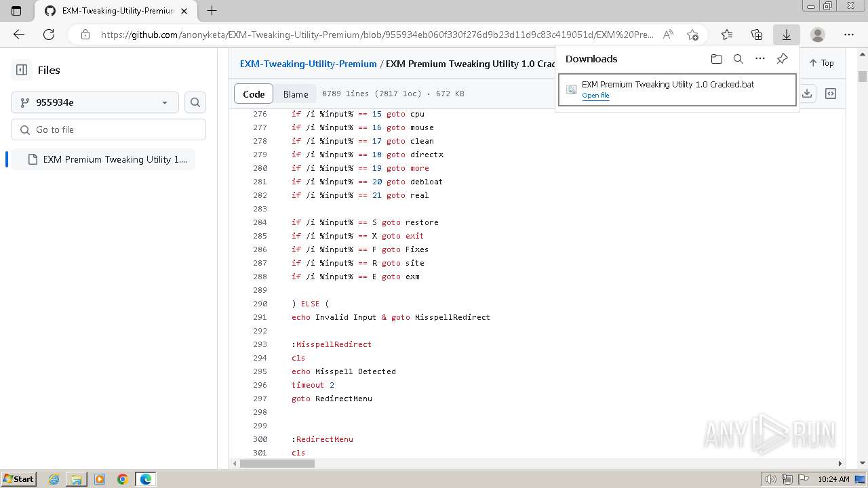The width and height of the screenshot is (868, 488).
Task: Open the Favorites list icon
Action: click(727, 35)
